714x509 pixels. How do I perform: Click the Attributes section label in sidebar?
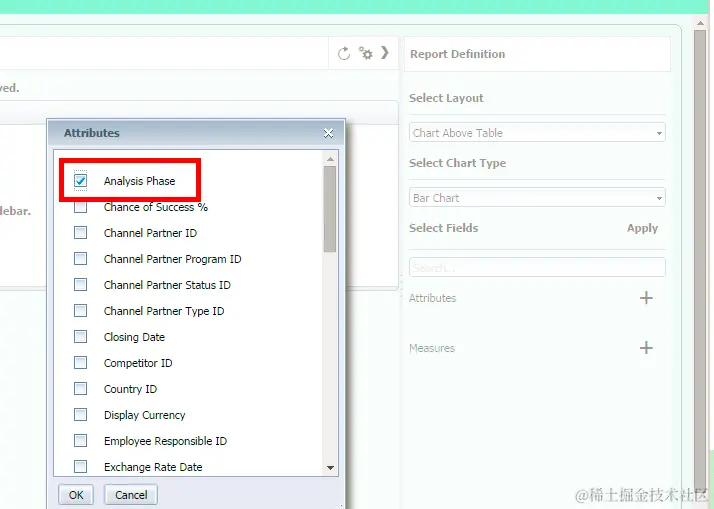tap(432, 298)
